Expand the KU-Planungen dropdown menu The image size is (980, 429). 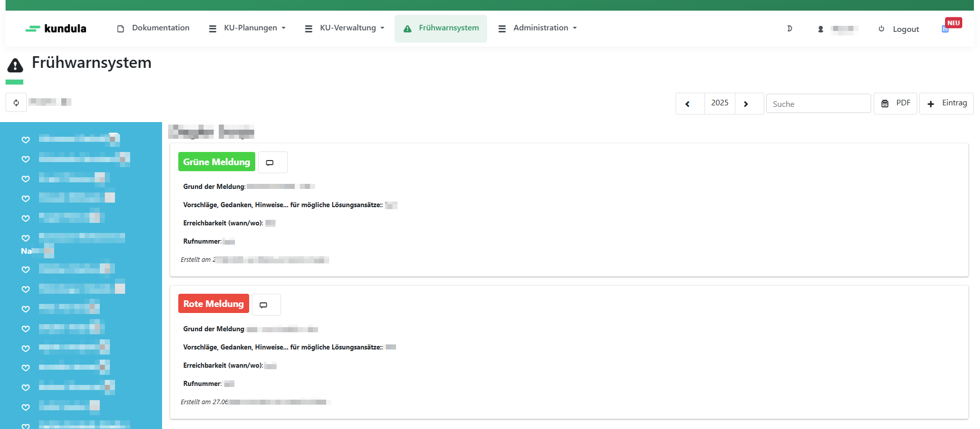coord(248,28)
